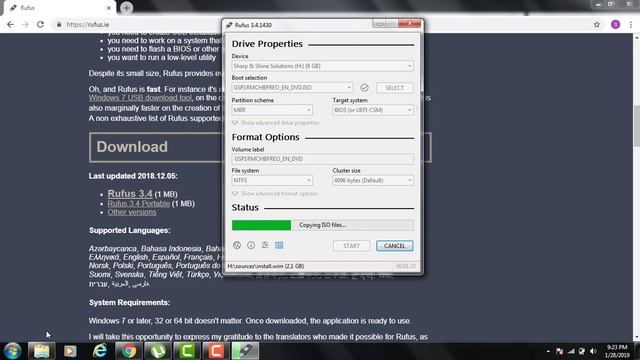Open Rufus application settings sliders icon
Image resolution: width=640 pixels, height=360 pixels.
point(265,245)
